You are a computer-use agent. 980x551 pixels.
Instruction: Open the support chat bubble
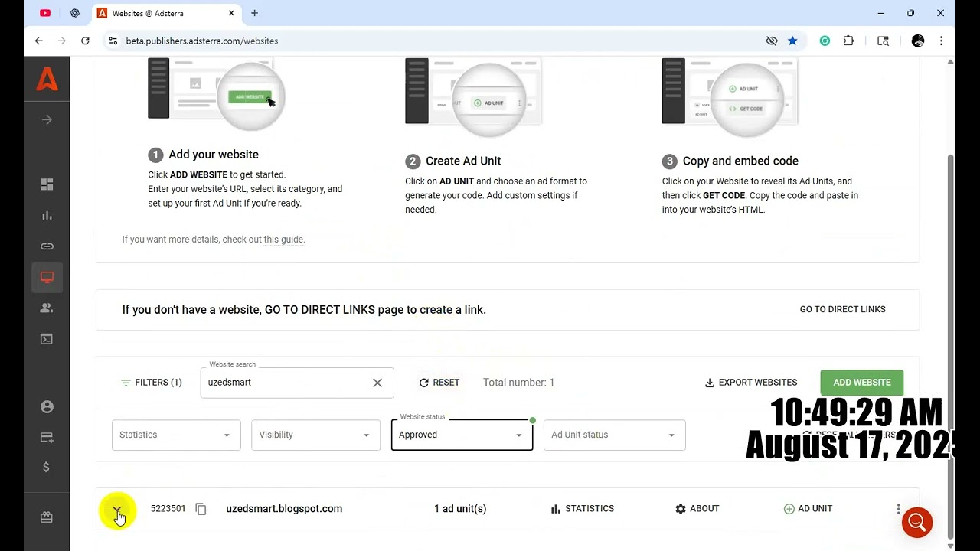click(x=917, y=523)
